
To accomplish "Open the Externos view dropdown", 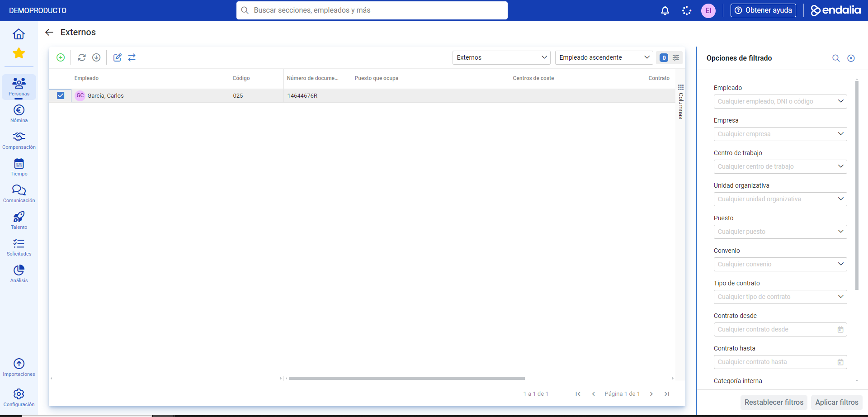I will [501, 57].
